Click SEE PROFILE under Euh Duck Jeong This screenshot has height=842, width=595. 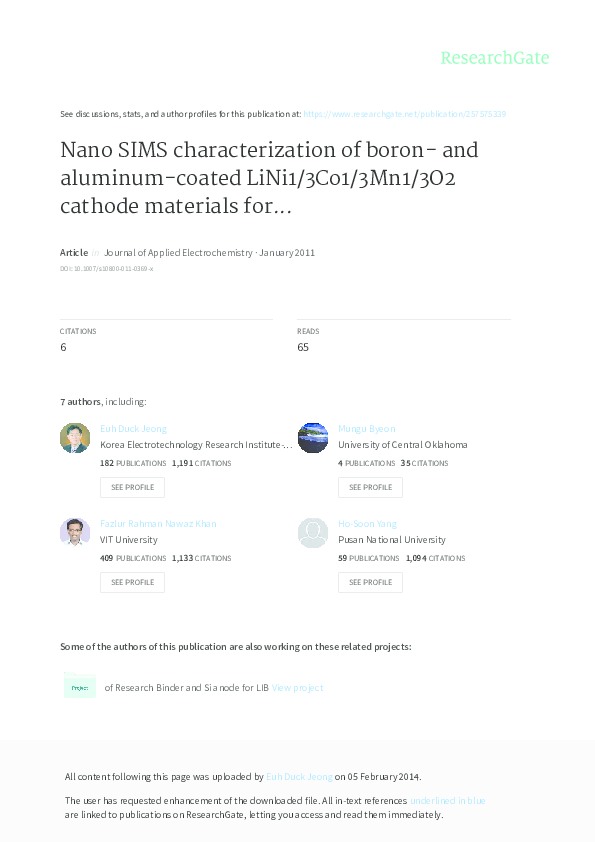(x=132, y=487)
